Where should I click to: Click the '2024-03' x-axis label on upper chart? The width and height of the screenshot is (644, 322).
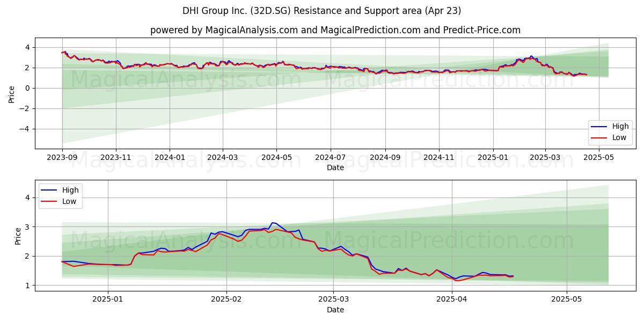tap(222, 158)
